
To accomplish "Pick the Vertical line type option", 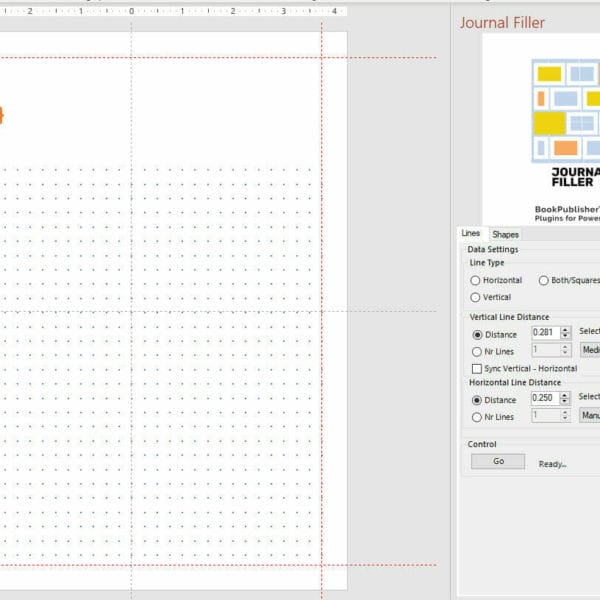I will (476, 297).
